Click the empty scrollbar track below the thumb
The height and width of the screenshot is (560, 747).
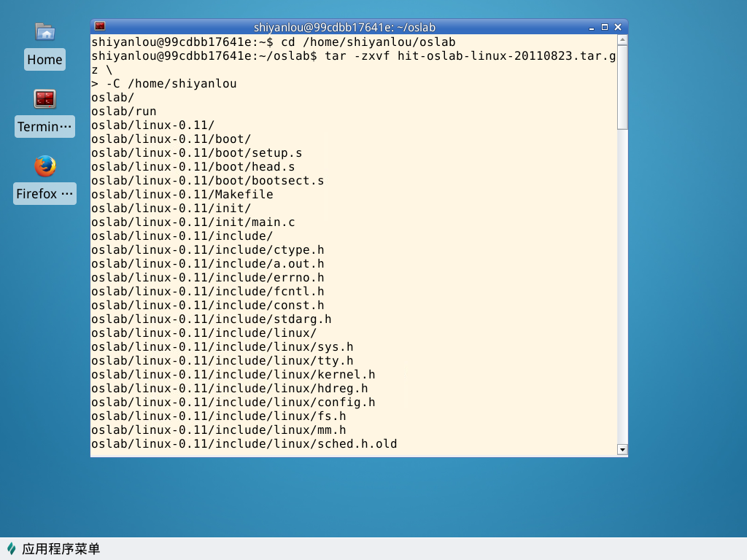point(622,292)
